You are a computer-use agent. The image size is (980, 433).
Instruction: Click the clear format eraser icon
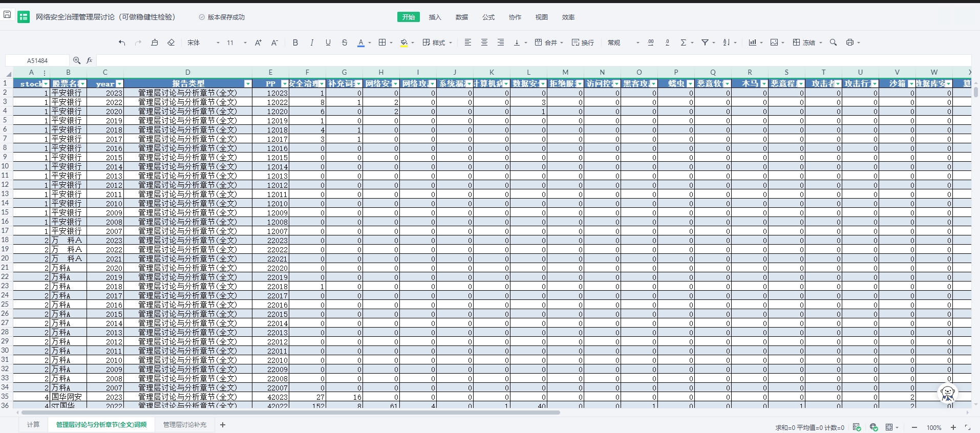click(x=171, y=42)
